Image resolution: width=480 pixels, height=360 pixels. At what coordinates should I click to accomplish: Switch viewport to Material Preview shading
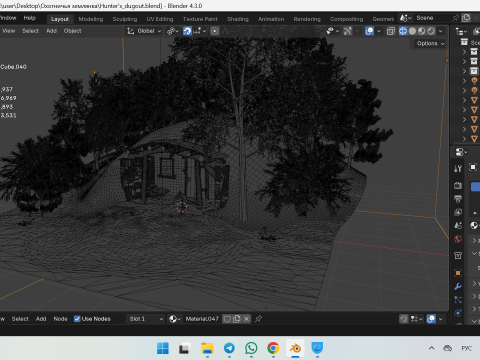click(422, 31)
